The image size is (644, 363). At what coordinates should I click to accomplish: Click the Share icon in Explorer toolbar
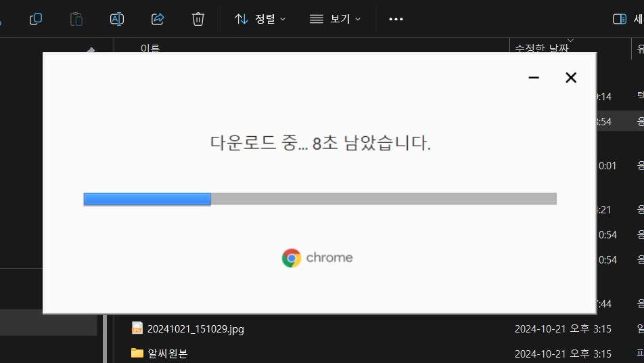pos(158,19)
